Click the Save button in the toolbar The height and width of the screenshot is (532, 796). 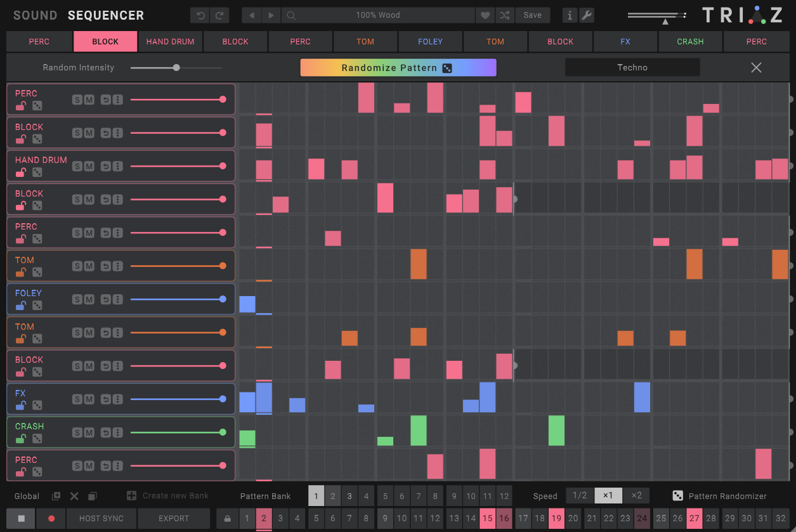pos(533,15)
